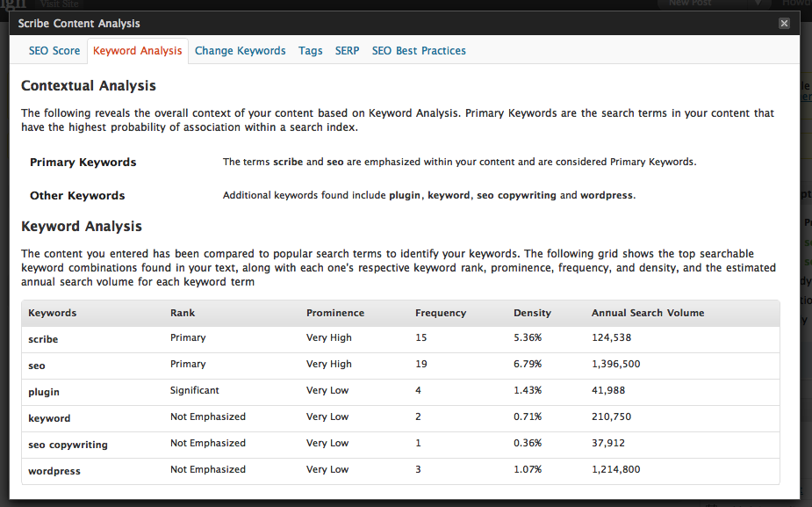
Task: Open the SEO Best Practices tab
Action: (419, 51)
